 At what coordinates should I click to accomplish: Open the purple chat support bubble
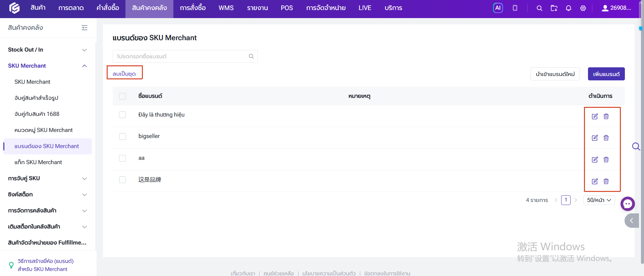coord(628,204)
